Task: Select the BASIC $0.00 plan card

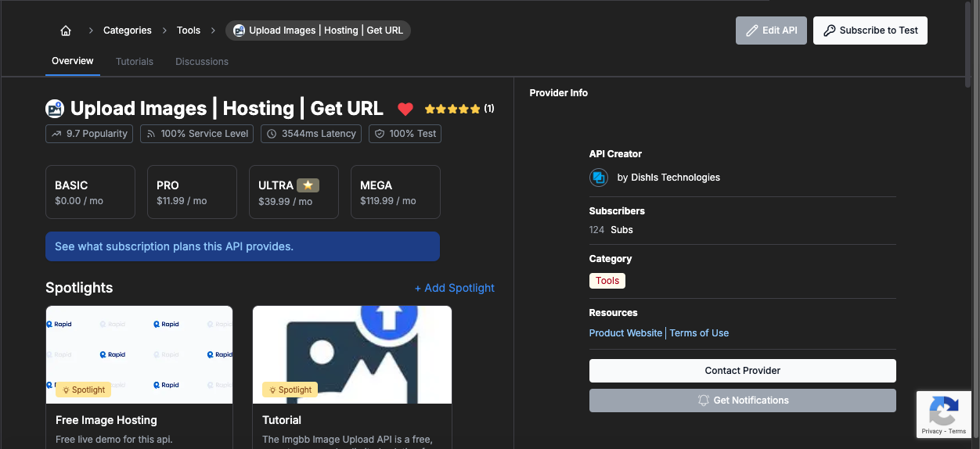Action: tap(90, 192)
